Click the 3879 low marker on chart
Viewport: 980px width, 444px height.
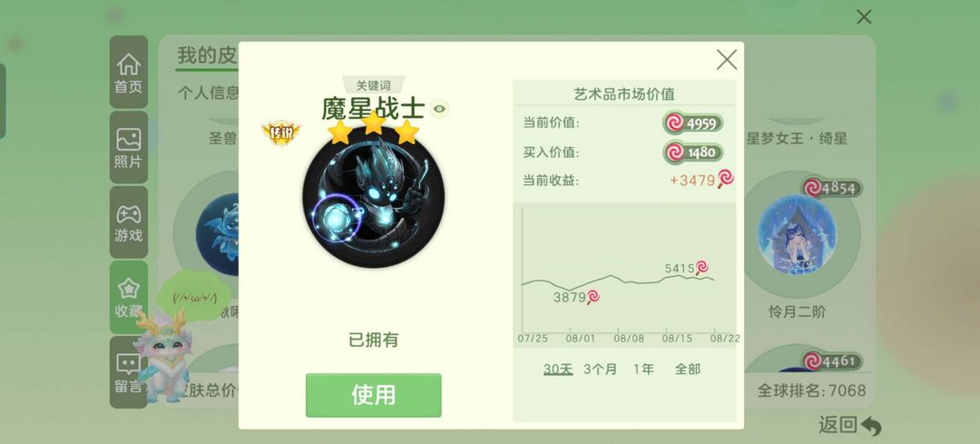click(x=575, y=298)
